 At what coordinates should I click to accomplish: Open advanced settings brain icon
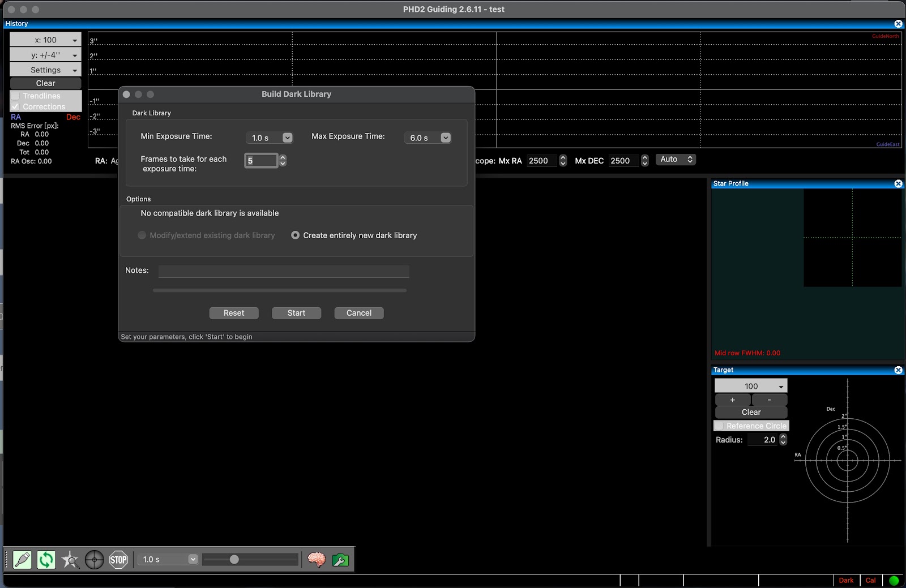click(x=317, y=560)
